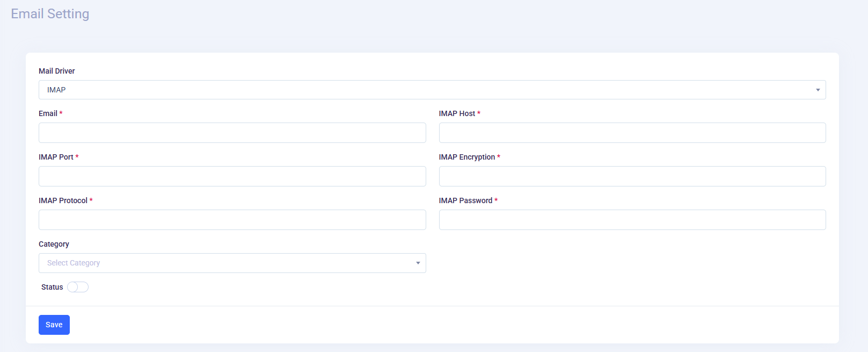Focus the IMAP Protocol input
Image resolution: width=868 pixels, height=352 pixels.
point(232,220)
